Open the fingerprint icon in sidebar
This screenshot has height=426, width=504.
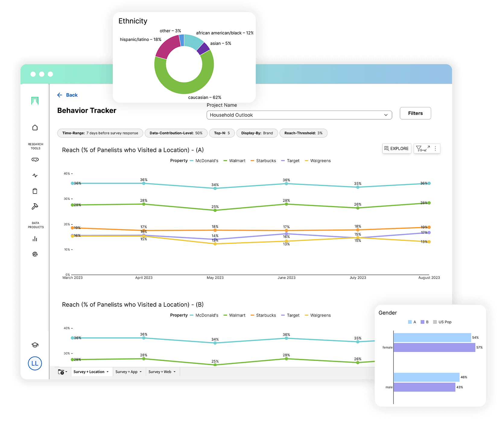click(x=35, y=254)
